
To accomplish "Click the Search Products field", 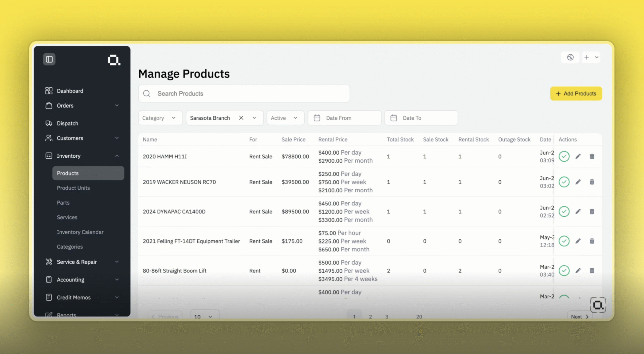I will tap(244, 94).
